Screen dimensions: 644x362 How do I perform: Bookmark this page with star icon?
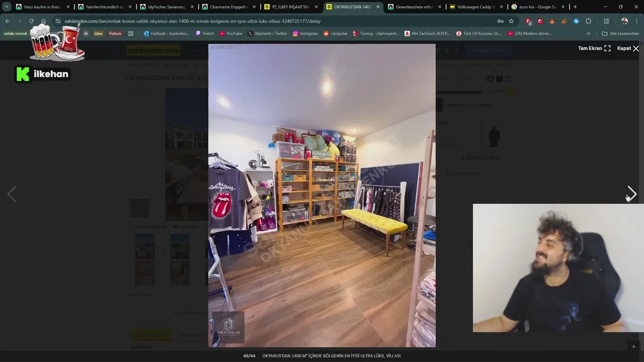[511, 21]
